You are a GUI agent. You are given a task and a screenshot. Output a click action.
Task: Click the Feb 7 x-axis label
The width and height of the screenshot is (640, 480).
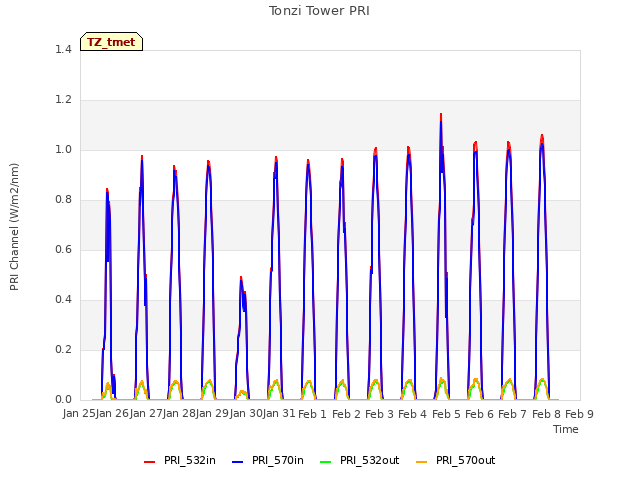pos(513,414)
